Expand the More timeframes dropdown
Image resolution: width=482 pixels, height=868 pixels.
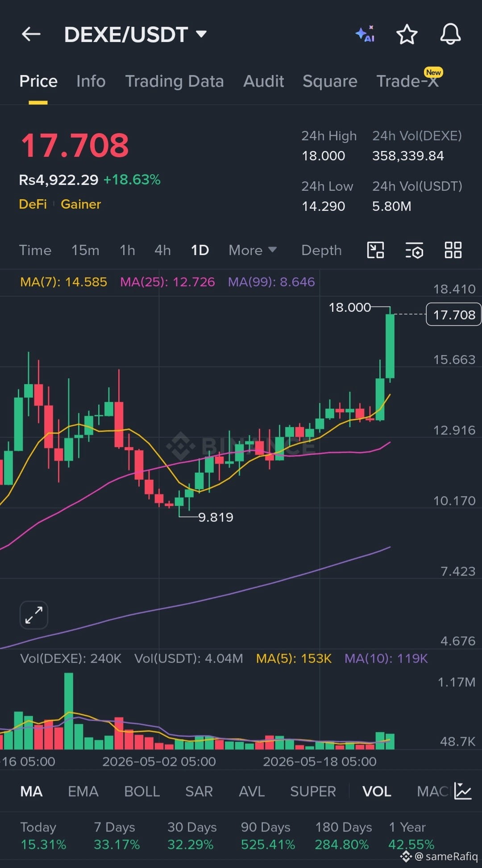253,250
